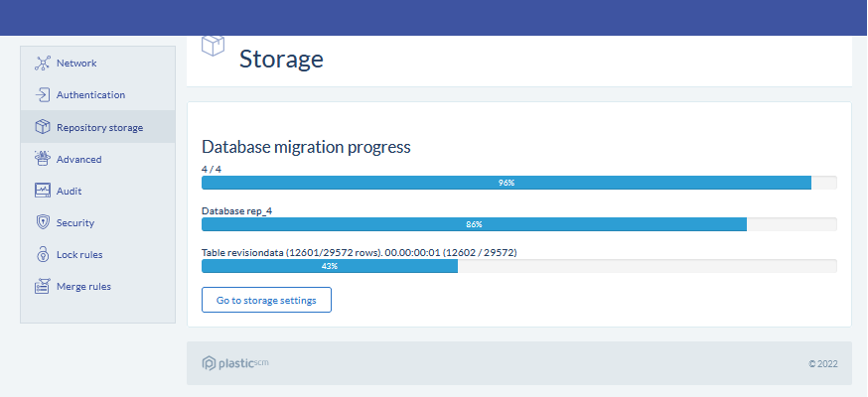This screenshot has height=397, width=868.
Task: Click the Repository storage box icon
Action: pyautogui.click(x=43, y=127)
